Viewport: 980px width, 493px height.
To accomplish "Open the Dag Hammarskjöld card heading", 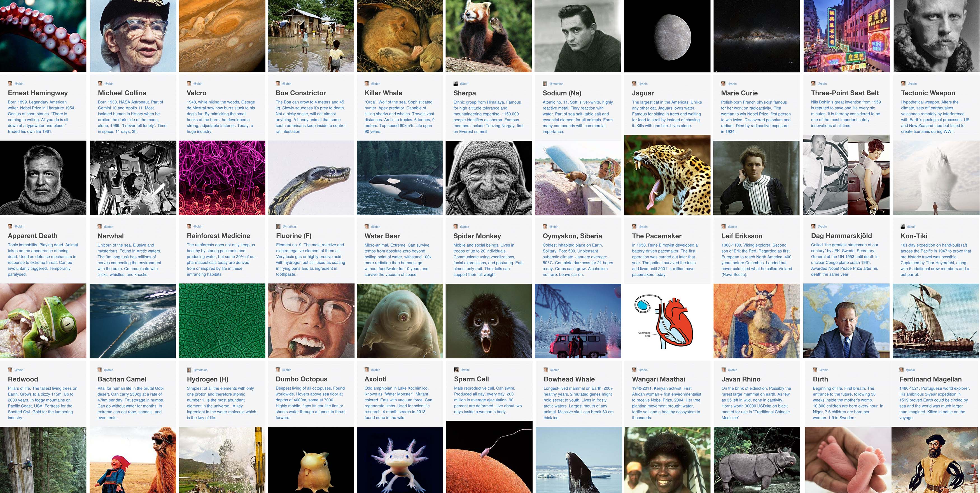I will (x=841, y=236).
